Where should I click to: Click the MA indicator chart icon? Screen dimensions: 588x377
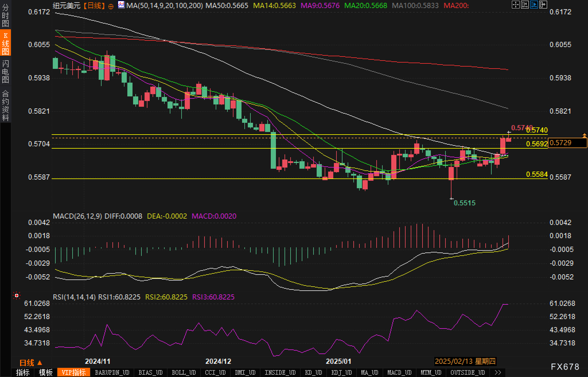121,5
